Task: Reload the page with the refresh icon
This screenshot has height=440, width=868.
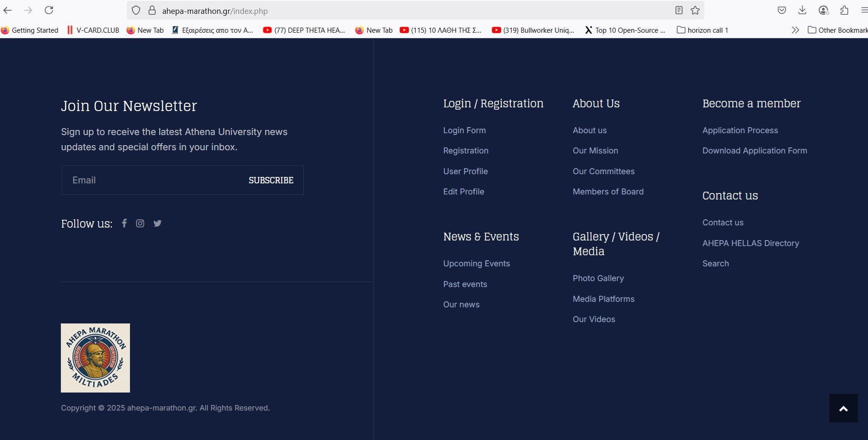Action: pyautogui.click(x=49, y=10)
